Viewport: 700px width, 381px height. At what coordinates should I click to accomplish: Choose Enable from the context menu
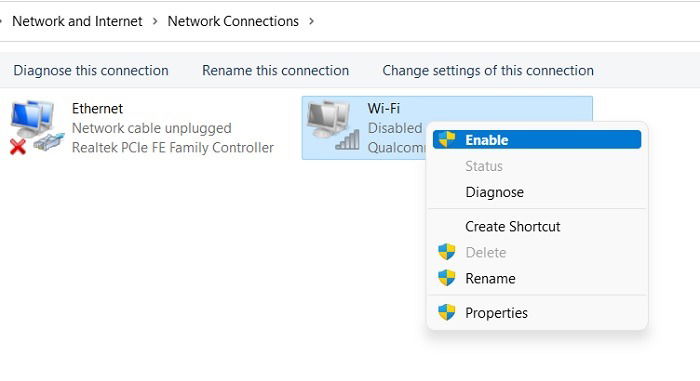coord(537,140)
